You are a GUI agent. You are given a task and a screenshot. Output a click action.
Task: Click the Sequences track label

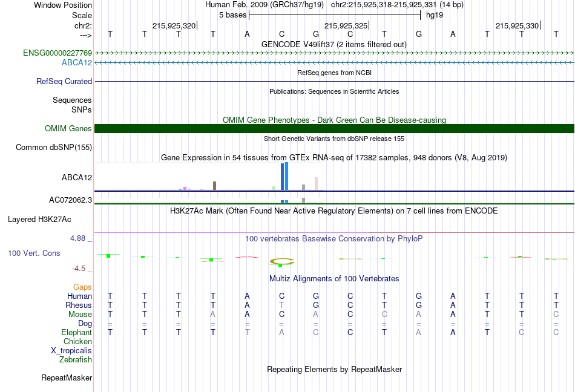72,100
